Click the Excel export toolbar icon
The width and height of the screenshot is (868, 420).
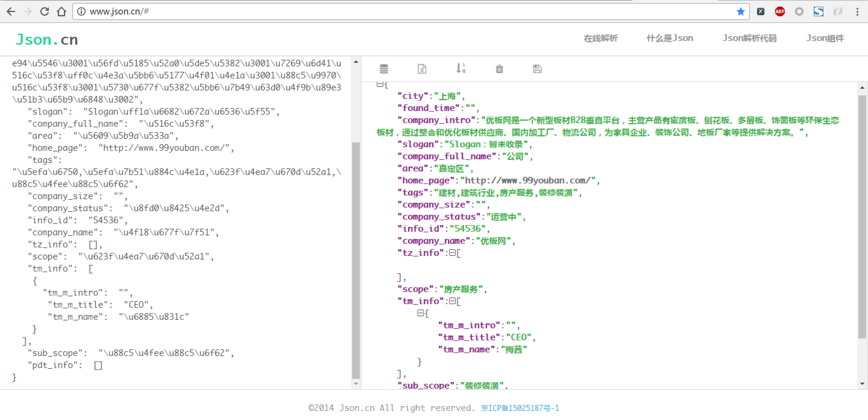[x=422, y=69]
